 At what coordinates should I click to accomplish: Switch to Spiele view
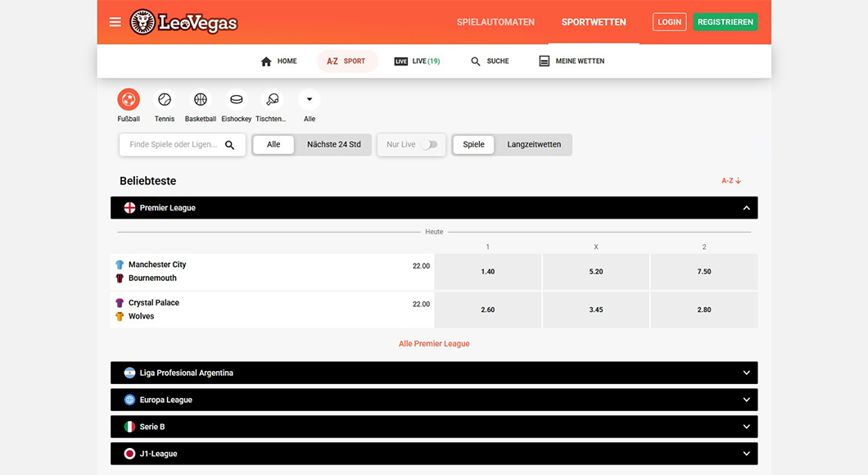[473, 144]
